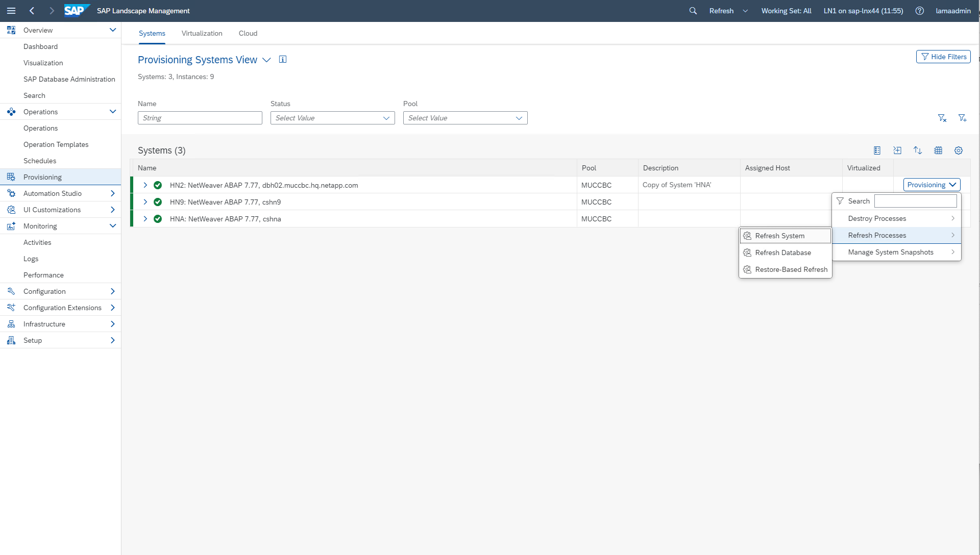Click the global search magnifier icon
Viewport: 980px width, 555px height.
[x=693, y=11]
